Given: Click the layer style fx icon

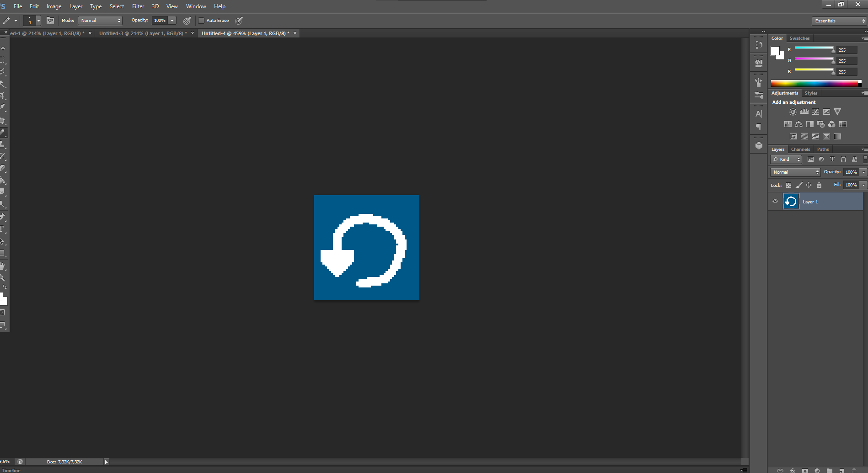Looking at the screenshot, I should click(793, 470).
